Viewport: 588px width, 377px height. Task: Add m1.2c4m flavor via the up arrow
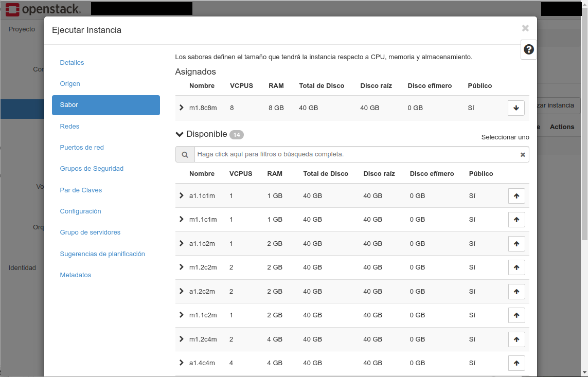click(x=516, y=339)
